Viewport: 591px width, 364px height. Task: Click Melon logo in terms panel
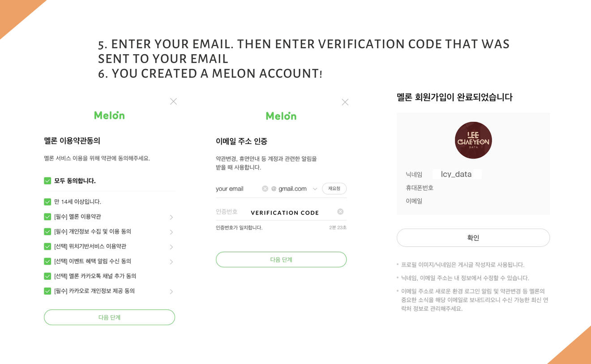(x=109, y=115)
